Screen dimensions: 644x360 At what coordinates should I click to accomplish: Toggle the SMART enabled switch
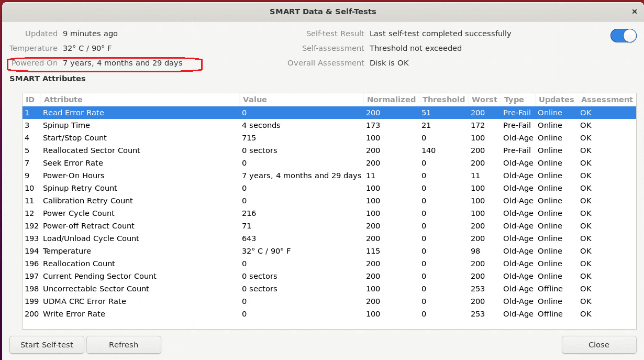pos(623,36)
